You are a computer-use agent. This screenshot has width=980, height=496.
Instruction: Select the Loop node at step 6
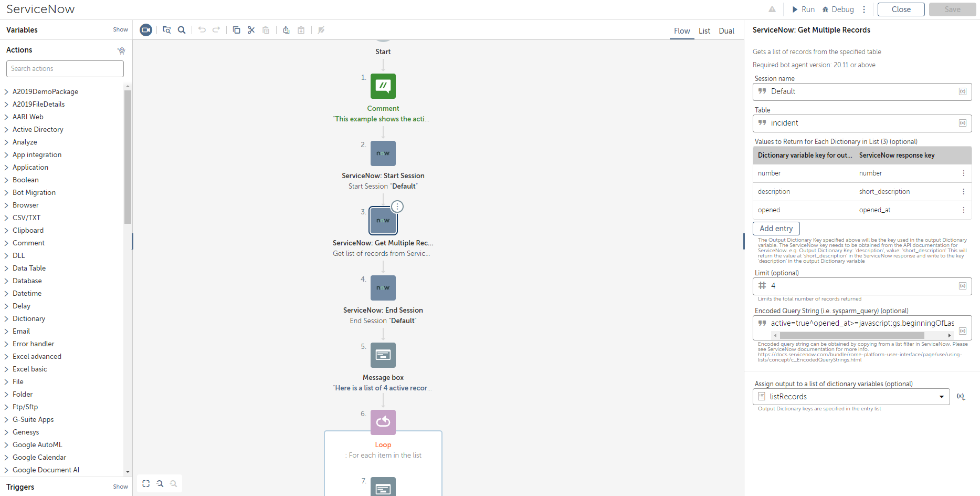(383, 422)
